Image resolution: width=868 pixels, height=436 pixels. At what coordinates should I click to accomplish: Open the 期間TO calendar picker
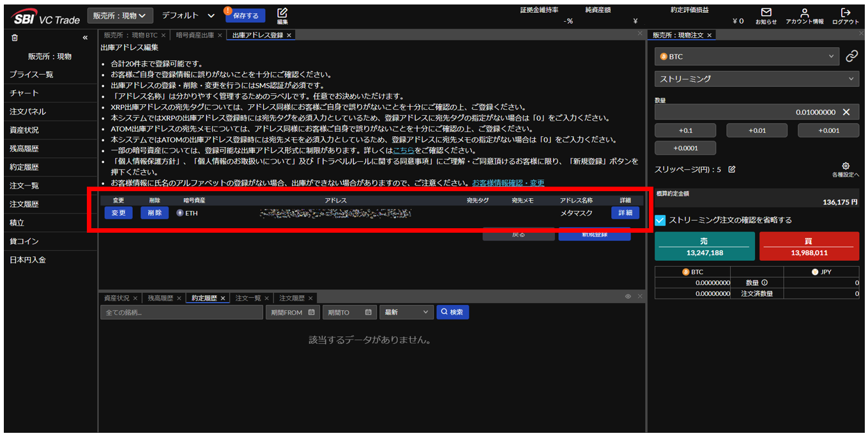(368, 312)
